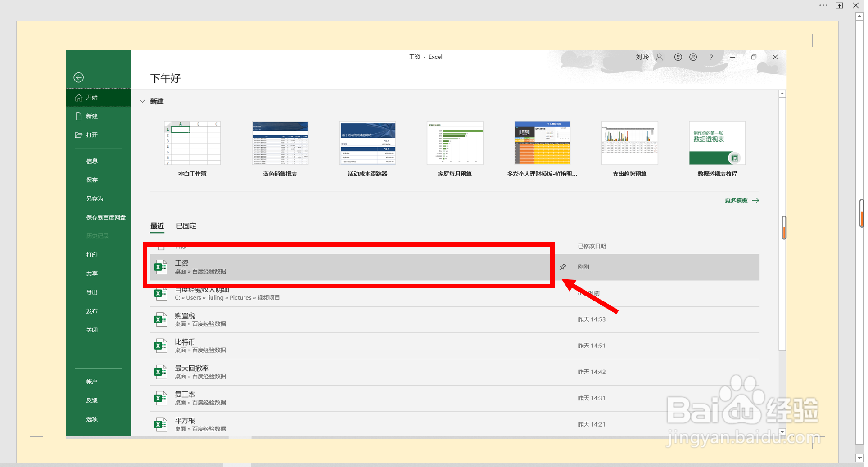Click the 已修改日期 column header
The height and width of the screenshot is (467, 868).
click(x=592, y=246)
